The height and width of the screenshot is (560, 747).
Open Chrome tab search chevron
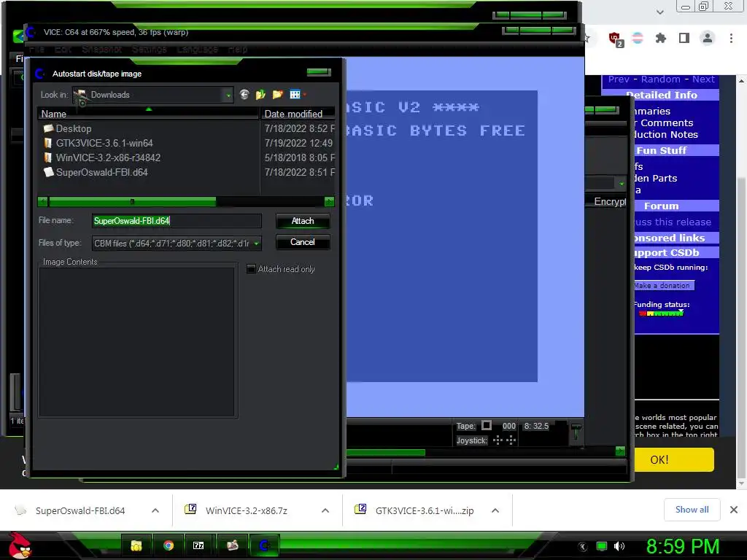pos(659,12)
